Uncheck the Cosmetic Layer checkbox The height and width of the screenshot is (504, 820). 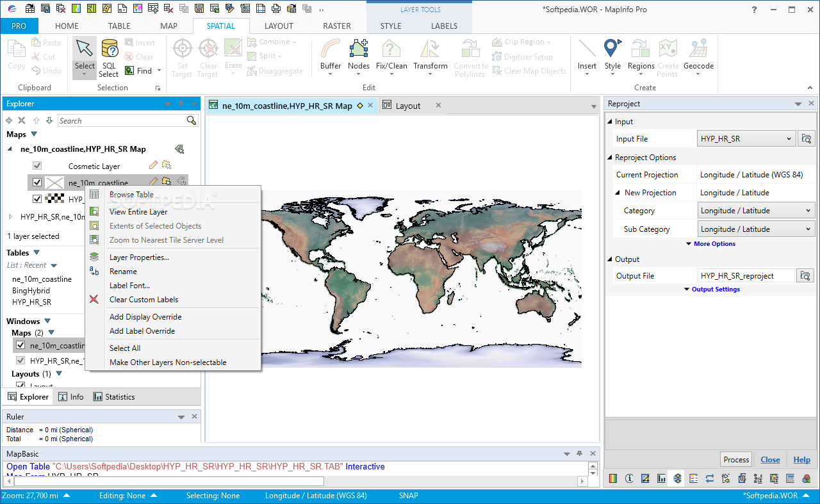click(37, 166)
